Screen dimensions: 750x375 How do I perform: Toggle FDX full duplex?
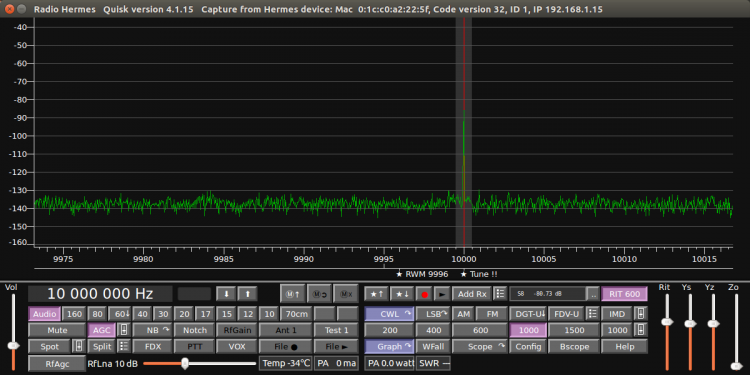pos(152,347)
